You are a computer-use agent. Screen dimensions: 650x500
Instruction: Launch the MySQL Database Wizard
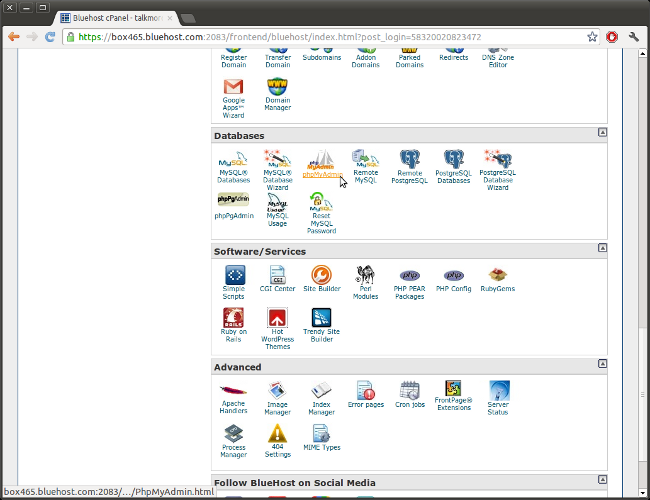(x=277, y=170)
